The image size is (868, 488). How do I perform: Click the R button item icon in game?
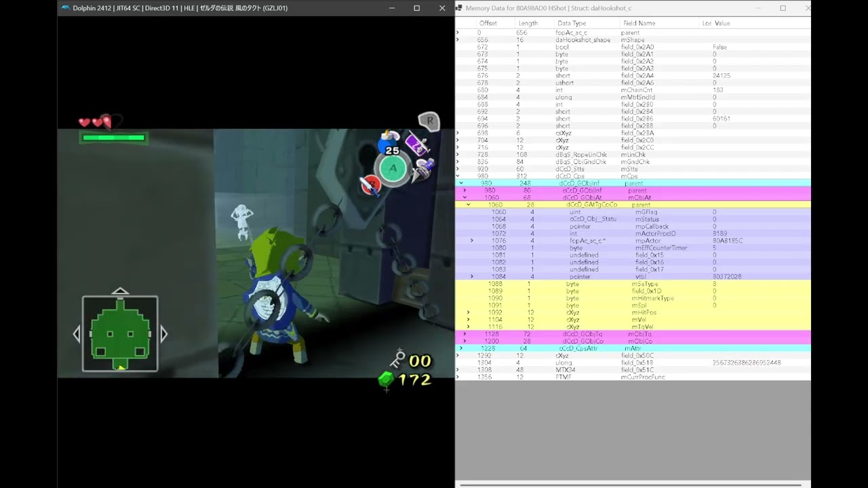pos(429,121)
